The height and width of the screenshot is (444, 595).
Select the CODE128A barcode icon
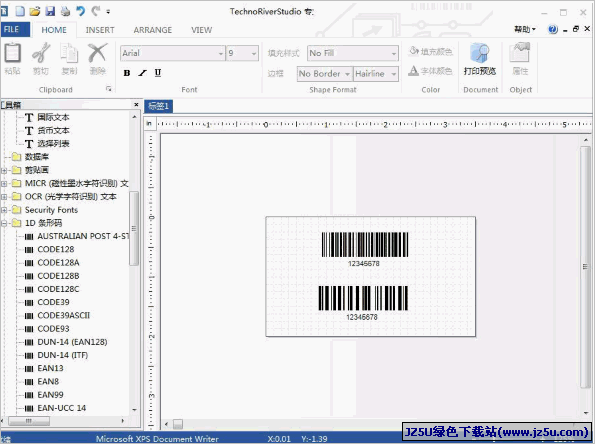pos(29,263)
